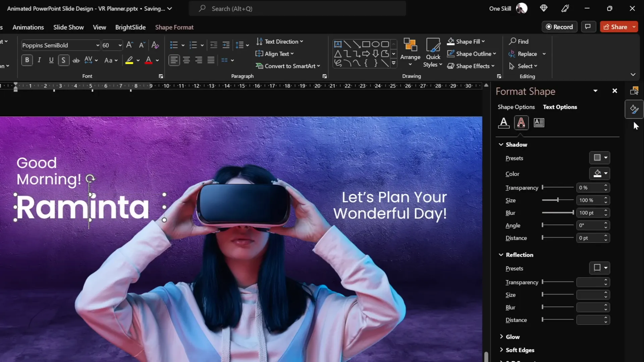Expand the shapes gallery
644x362 pixels.
click(394, 63)
